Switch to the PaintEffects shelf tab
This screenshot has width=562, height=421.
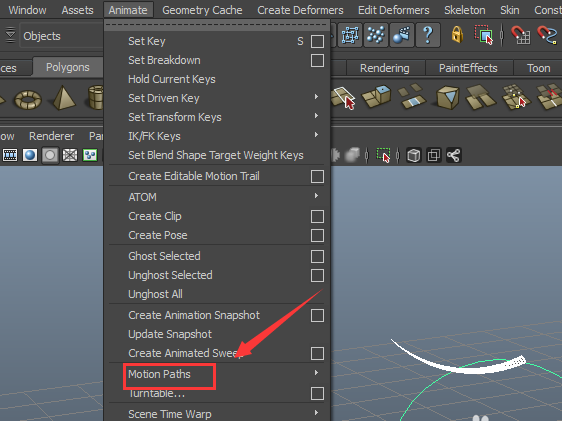tap(468, 68)
